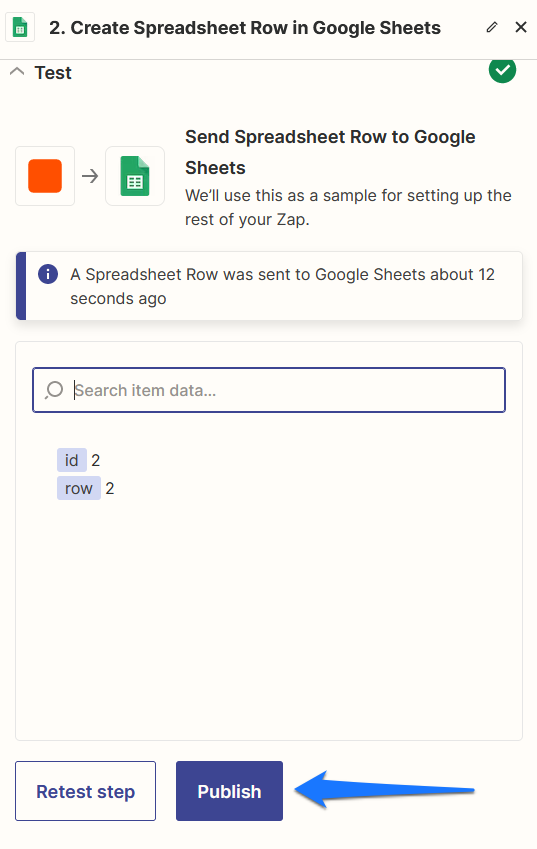
Task: Click the green Google Sheets action icon
Action: point(135,176)
